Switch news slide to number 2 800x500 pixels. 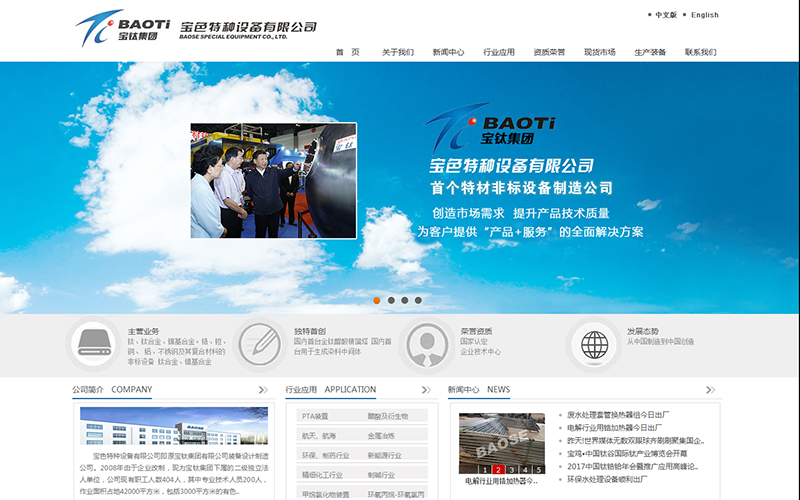coord(498,469)
